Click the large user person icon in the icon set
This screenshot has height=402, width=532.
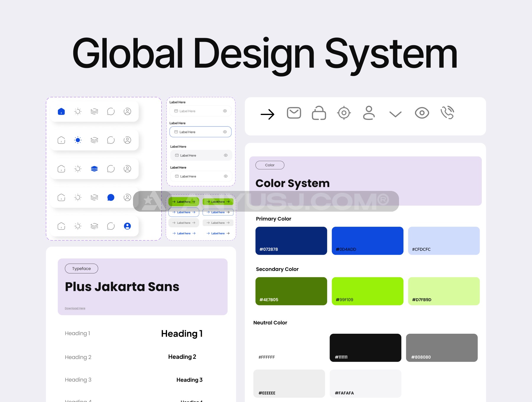click(x=369, y=113)
